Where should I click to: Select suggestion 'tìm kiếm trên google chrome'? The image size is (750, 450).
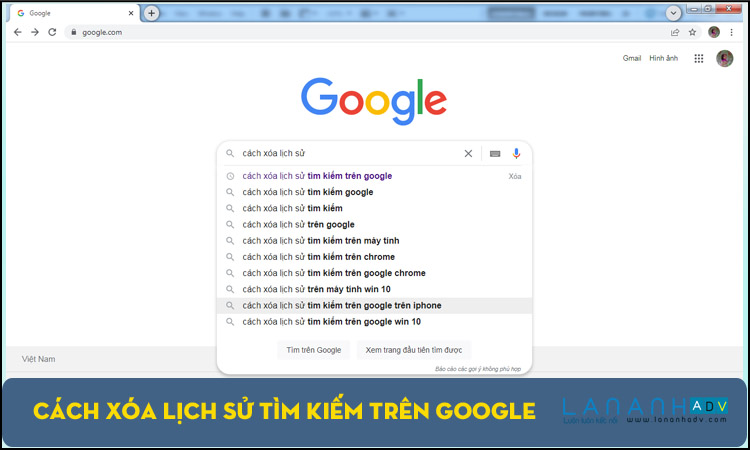coord(374,273)
